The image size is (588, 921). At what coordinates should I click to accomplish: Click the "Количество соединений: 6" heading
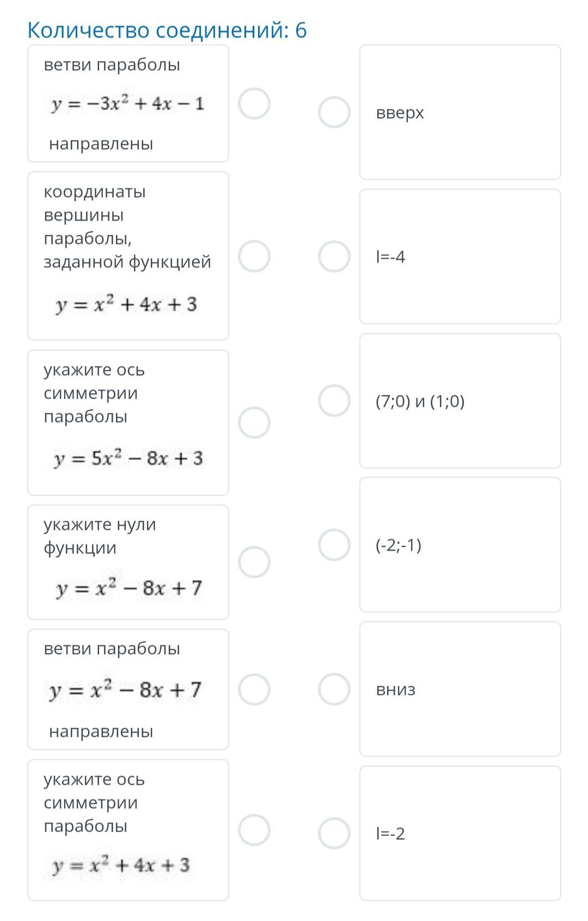coord(167,31)
